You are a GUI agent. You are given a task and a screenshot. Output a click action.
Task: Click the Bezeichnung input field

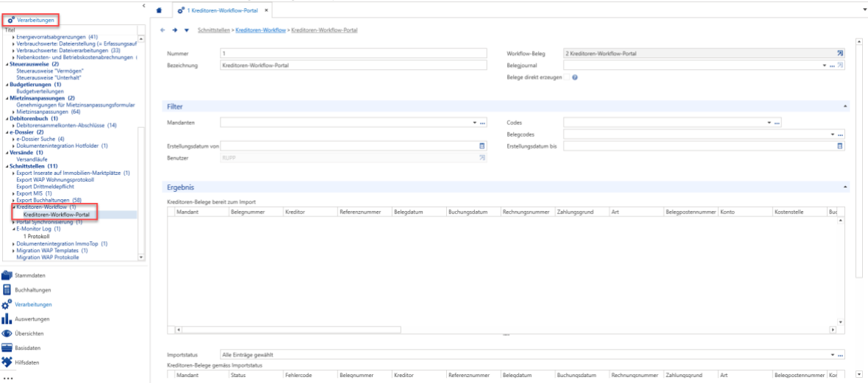click(354, 65)
